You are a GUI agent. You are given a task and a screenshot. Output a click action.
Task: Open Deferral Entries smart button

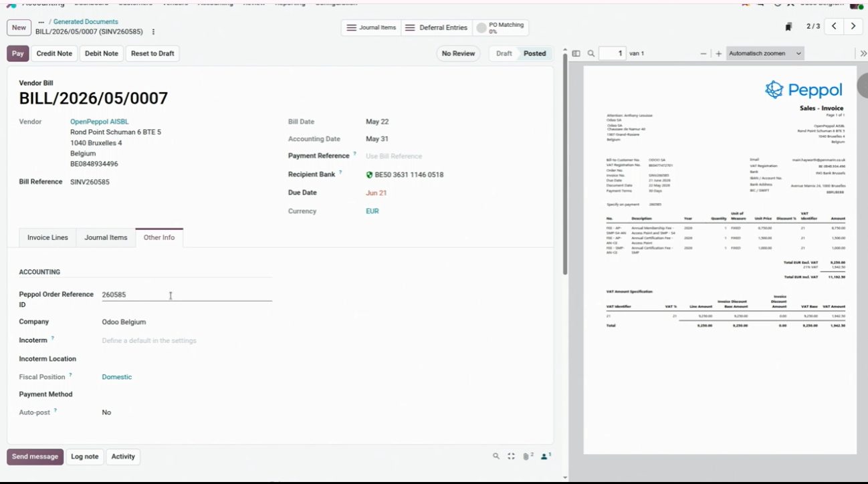tap(437, 28)
